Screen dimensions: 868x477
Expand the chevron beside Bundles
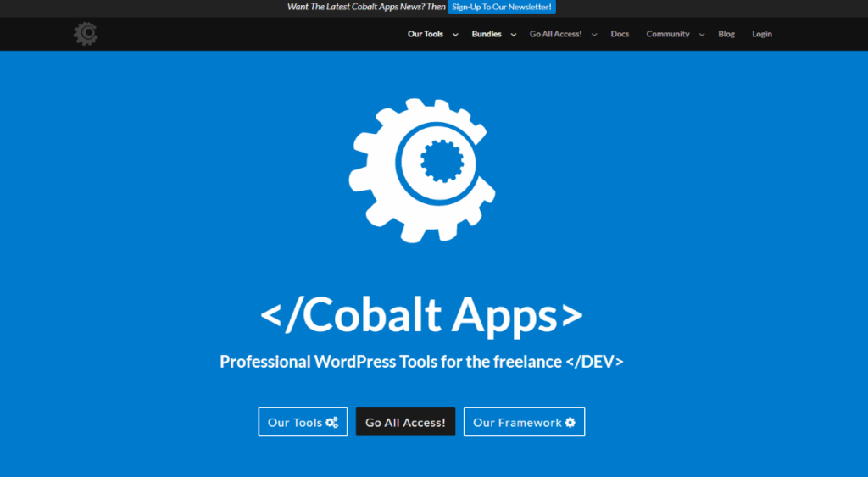coord(514,35)
